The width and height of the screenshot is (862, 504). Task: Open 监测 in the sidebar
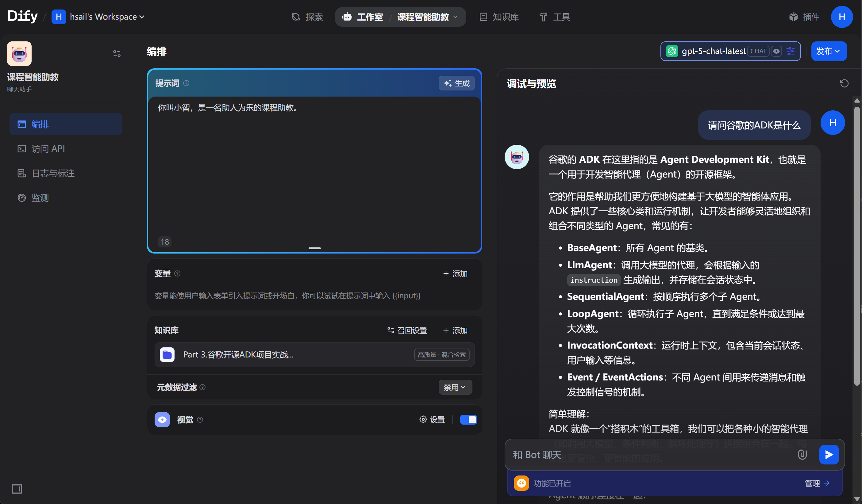(66, 198)
